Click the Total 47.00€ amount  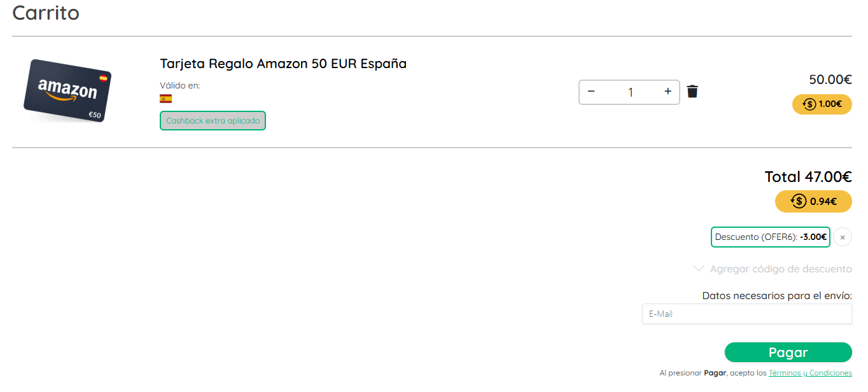point(808,177)
